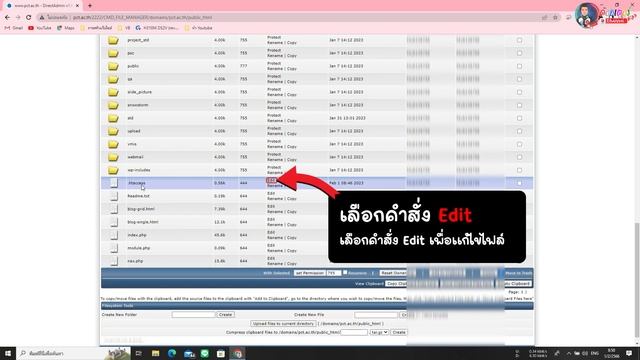Open the wp-includes folder icon
Image resolution: width=640 pixels, height=360 pixels.
pyautogui.click(x=113, y=170)
